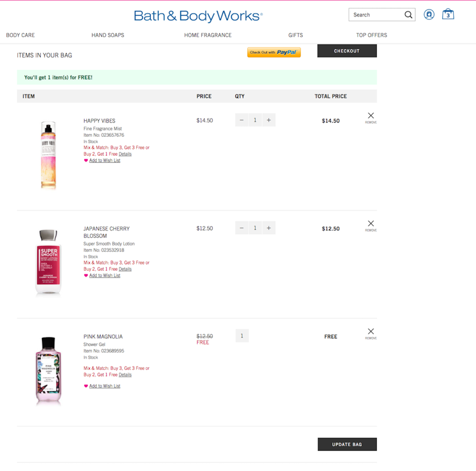Go to the Top Offers menu
This screenshot has width=476, height=471.
[371, 35]
